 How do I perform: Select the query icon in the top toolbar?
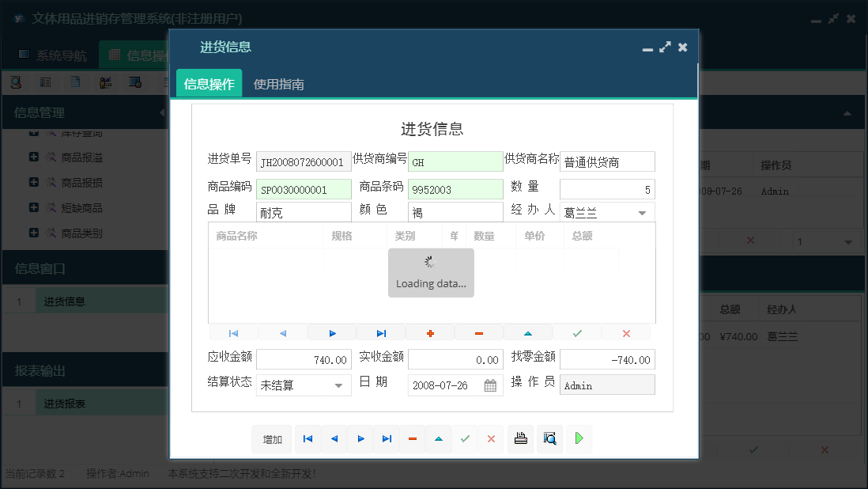(x=16, y=81)
